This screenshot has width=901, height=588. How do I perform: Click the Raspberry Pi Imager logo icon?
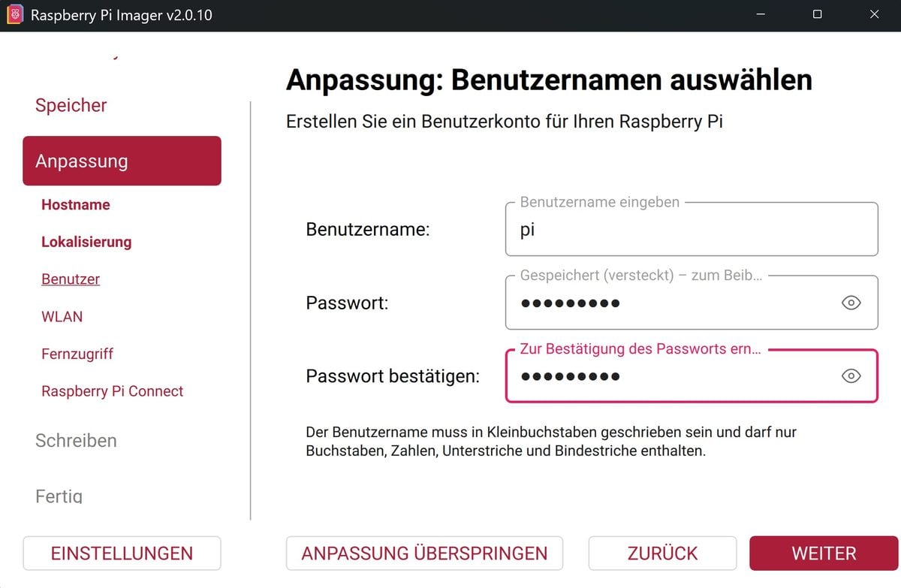coord(15,15)
